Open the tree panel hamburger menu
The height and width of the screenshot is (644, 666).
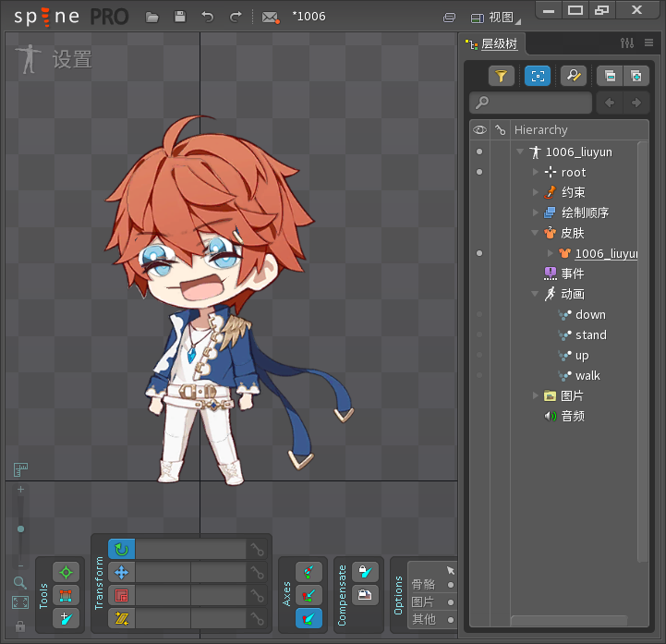648,43
